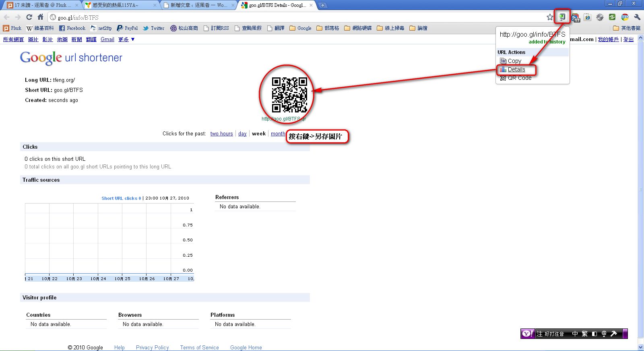Open the Chrome wrench menu
The width and height of the screenshot is (644, 351).
click(637, 17)
